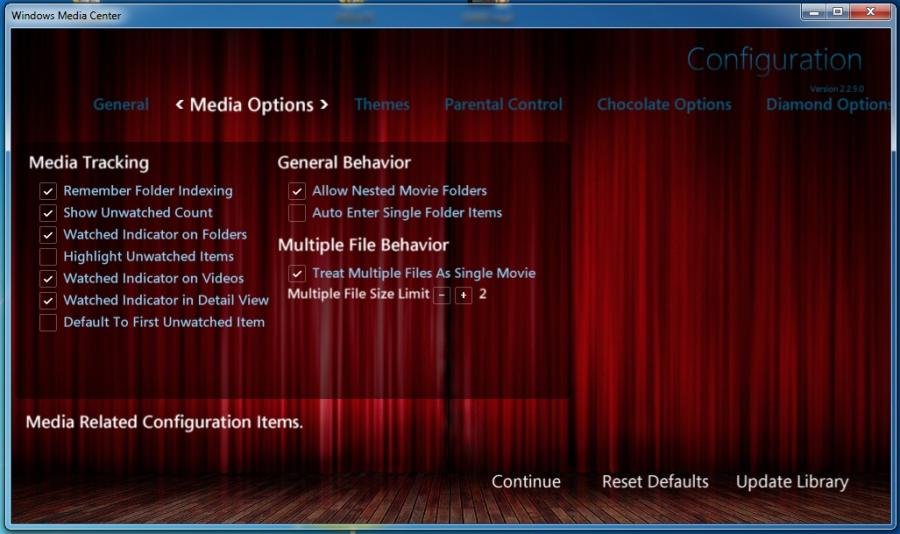Click the Media Tracking heading
Image resolution: width=900 pixels, height=534 pixels.
(89, 162)
